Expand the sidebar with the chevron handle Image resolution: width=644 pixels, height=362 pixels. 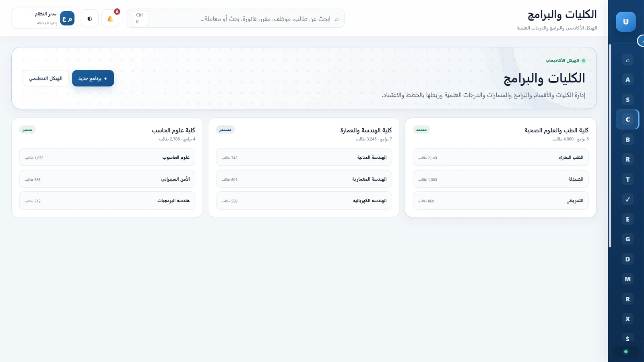click(641, 41)
